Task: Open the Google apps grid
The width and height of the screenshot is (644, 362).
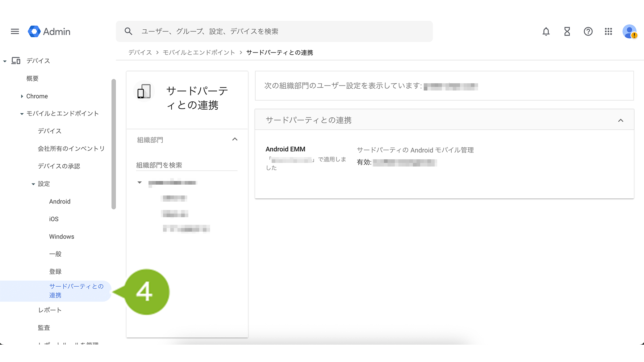Action: [609, 31]
